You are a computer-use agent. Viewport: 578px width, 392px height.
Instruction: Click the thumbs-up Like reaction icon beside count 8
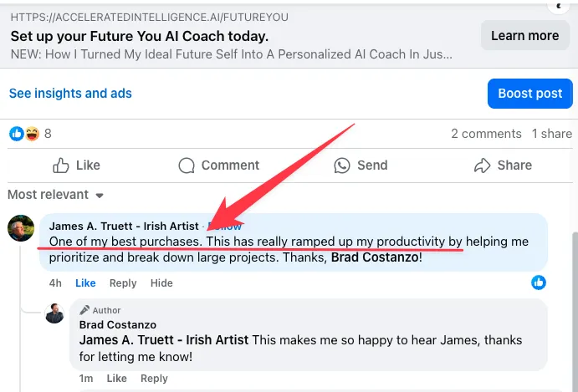[x=16, y=134]
